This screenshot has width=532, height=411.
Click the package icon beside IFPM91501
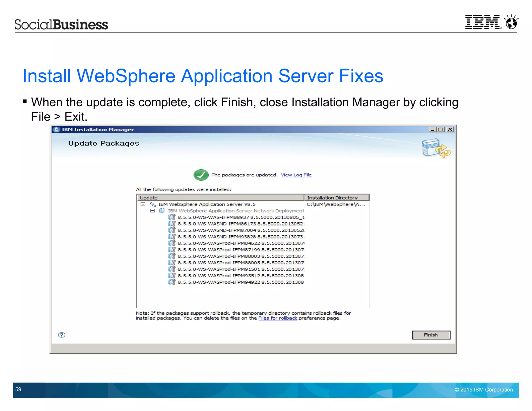click(172, 269)
